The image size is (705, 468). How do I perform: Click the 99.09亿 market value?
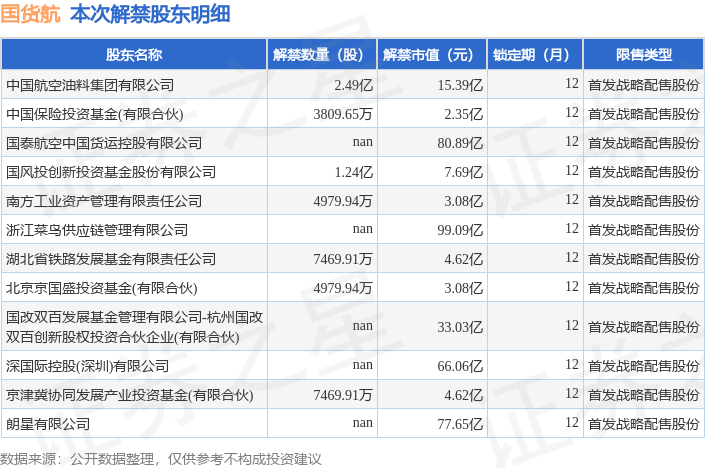(460, 230)
